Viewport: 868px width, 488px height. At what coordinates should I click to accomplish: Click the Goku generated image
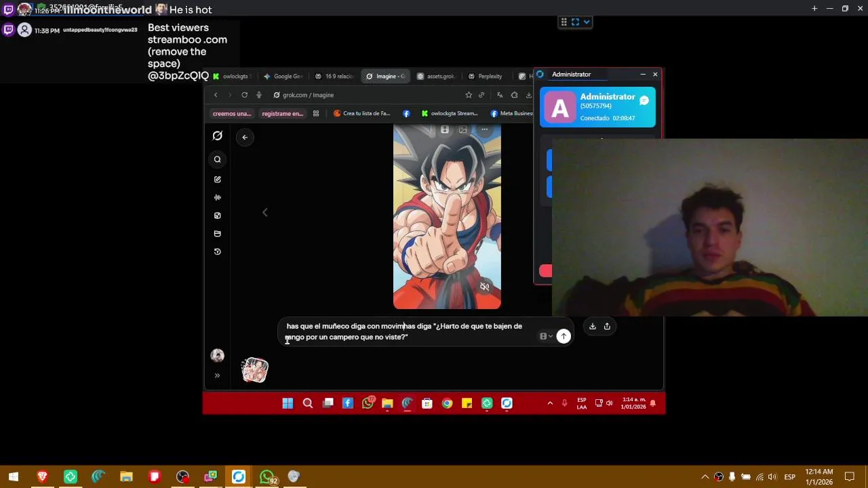(447, 217)
